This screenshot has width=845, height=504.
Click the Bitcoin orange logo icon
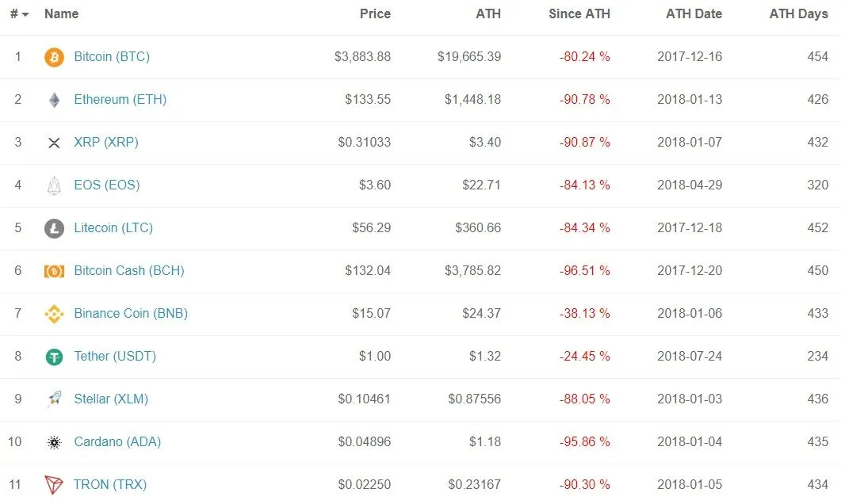(x=54, y=57)
